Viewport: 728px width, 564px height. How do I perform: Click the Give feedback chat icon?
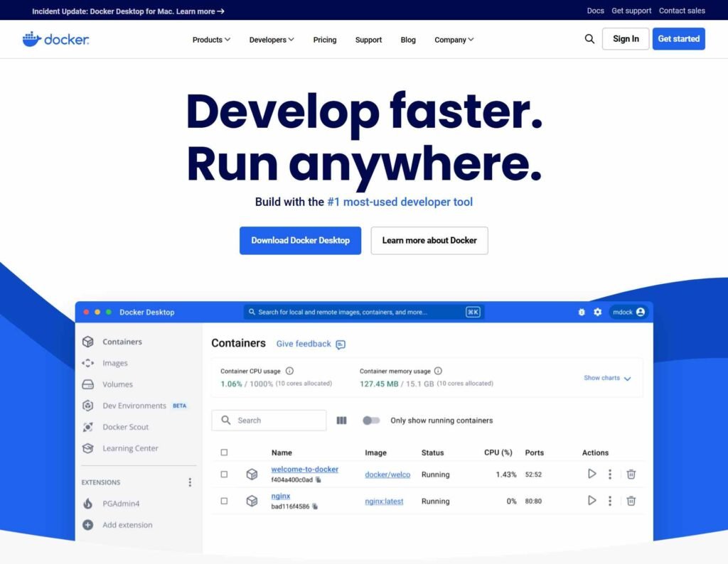[341, 345]
